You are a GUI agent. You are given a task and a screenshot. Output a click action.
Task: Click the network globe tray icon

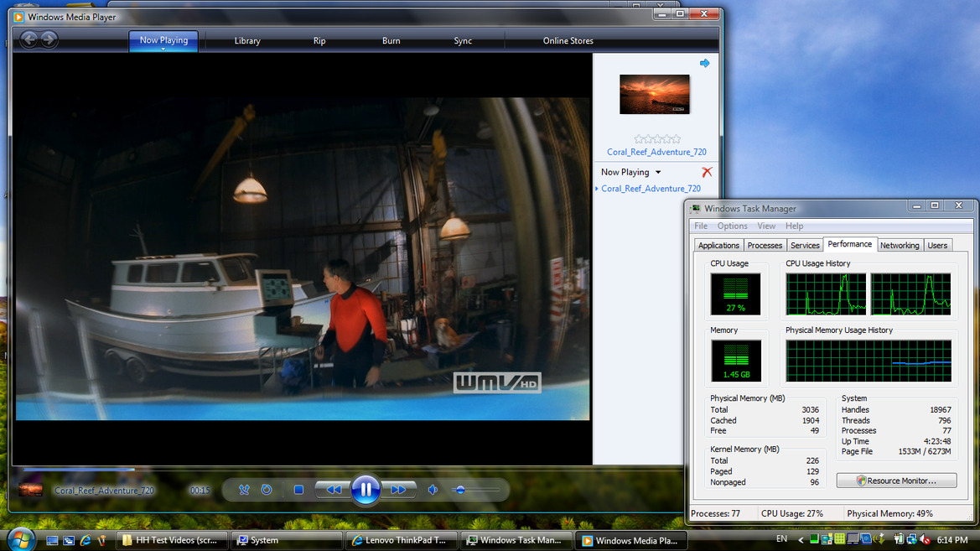click(x=912, y=539)
